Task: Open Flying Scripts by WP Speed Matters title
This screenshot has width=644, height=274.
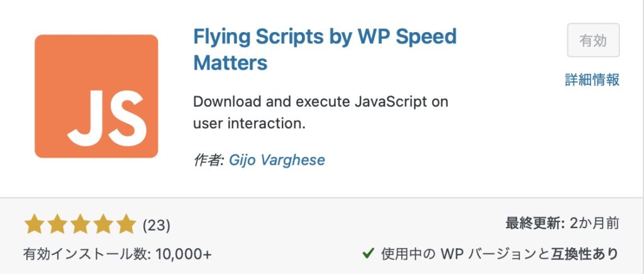Action: coord(325,50)
